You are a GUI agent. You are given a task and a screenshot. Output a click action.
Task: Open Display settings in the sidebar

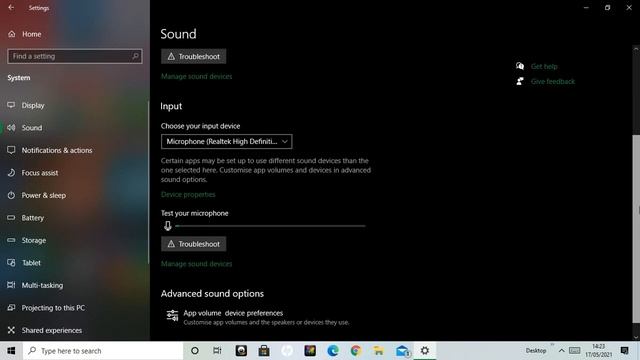click(x=33, y=105)
